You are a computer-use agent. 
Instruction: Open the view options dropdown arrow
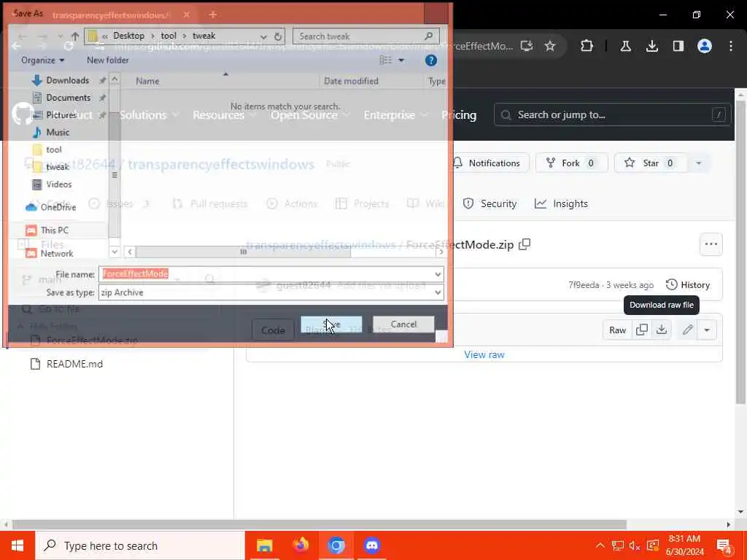401,60
